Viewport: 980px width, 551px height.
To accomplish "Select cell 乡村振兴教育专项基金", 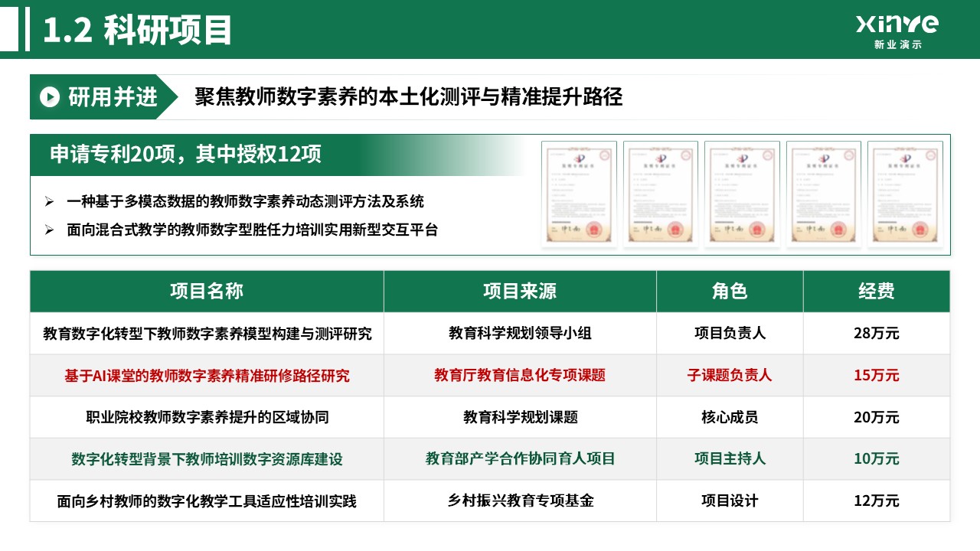I will coord(520,501).
